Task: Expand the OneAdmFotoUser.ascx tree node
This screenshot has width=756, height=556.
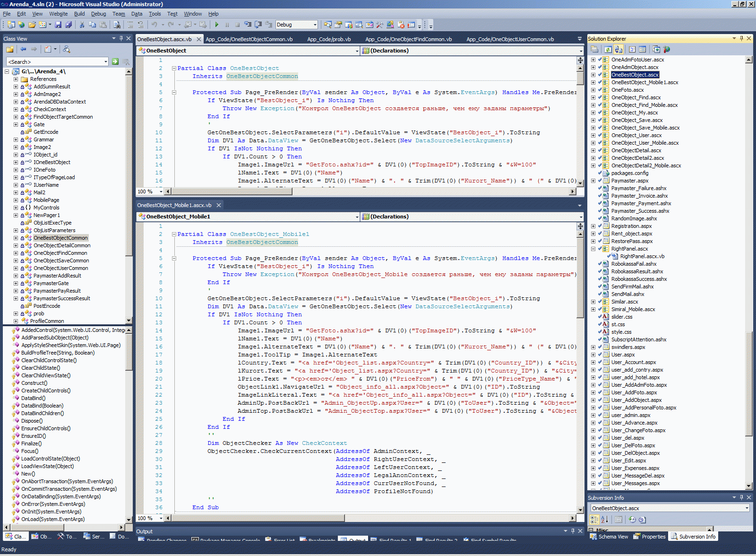Action: click(x=593, y=60)
